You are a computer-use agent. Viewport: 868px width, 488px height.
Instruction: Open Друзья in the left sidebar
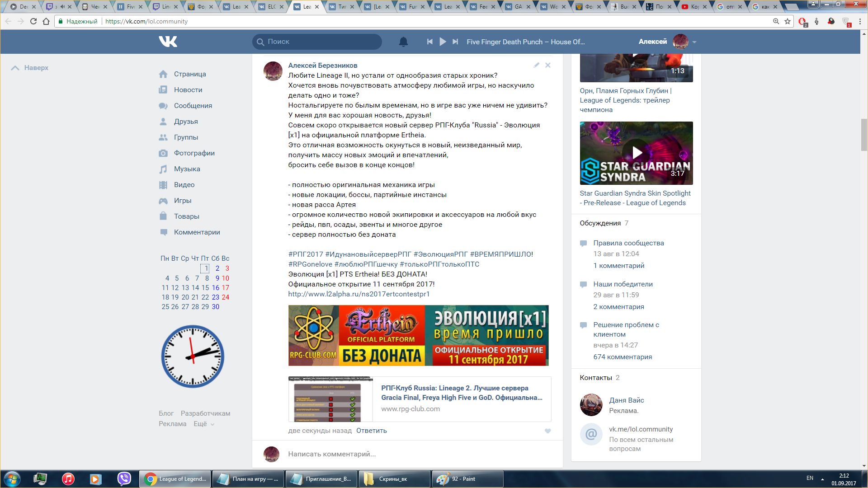[186, 122]
